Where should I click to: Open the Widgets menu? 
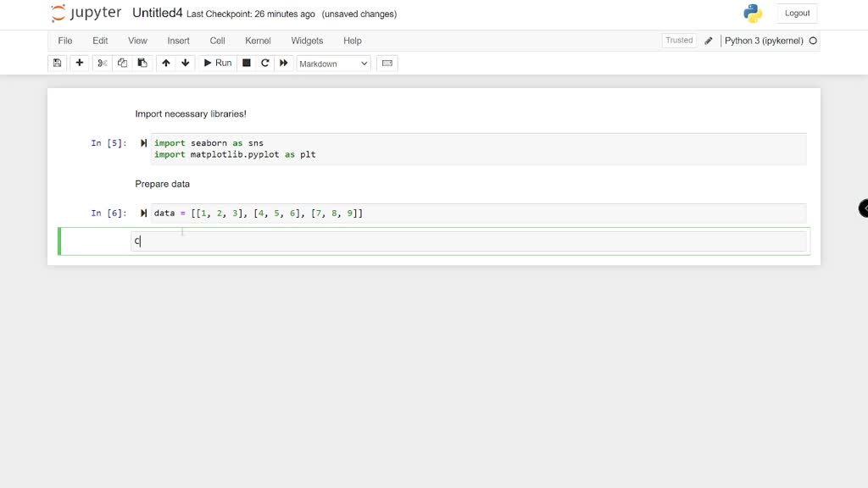[x=307, y=41]
